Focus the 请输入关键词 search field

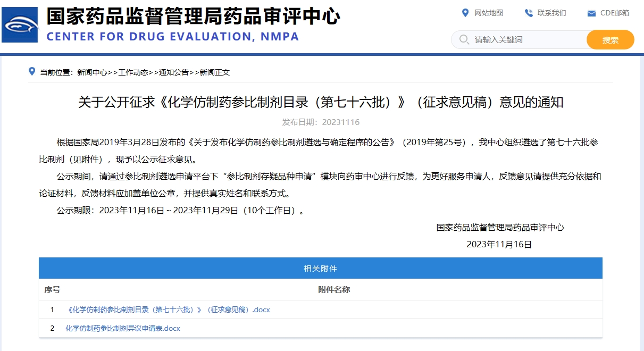point(526,39)
